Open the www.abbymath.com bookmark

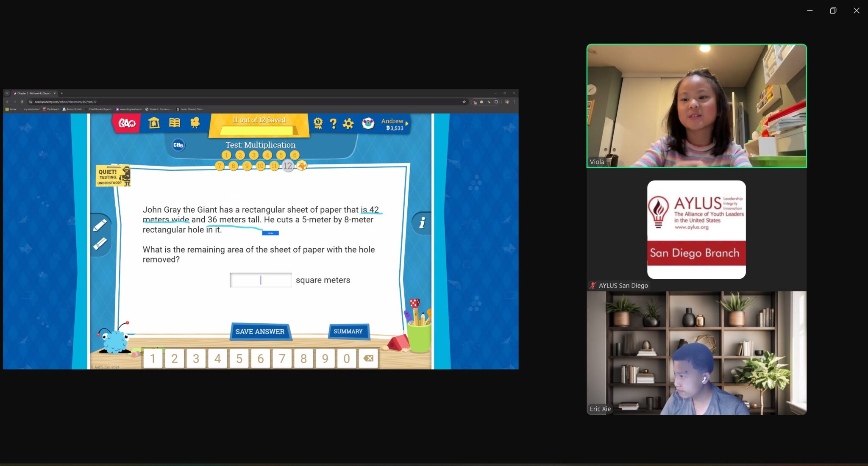coord(129,109)
